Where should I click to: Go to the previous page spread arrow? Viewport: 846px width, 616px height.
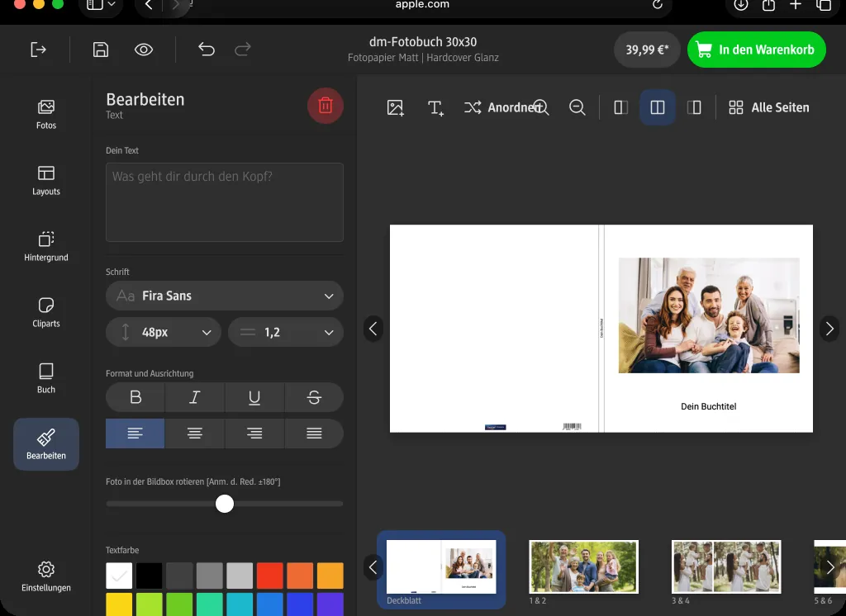(373, 329)
